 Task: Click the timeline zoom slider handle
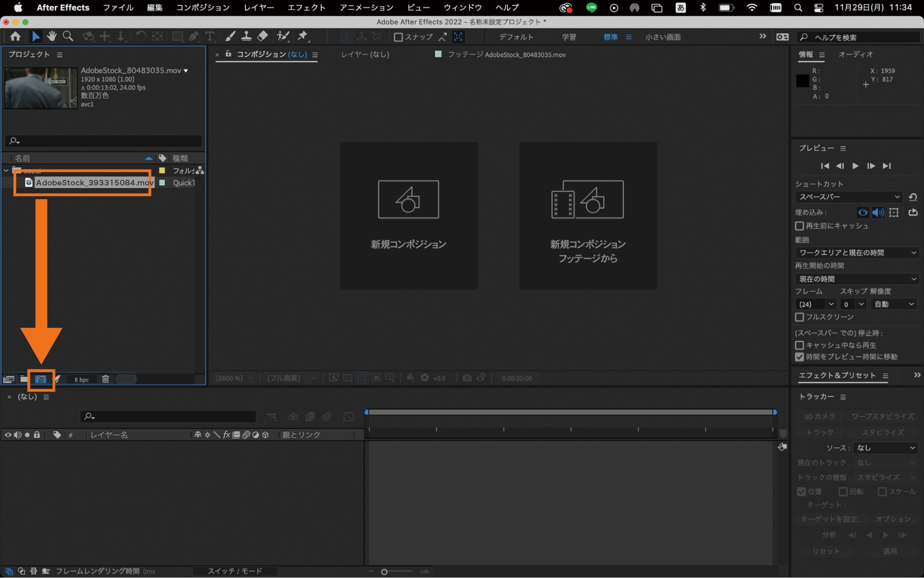384,572
